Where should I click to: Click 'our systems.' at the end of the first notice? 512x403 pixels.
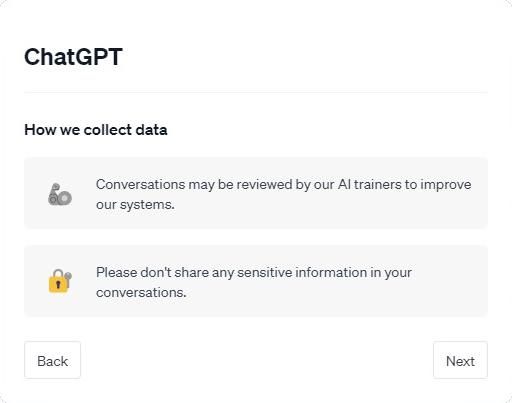click(x=135, y=205)
